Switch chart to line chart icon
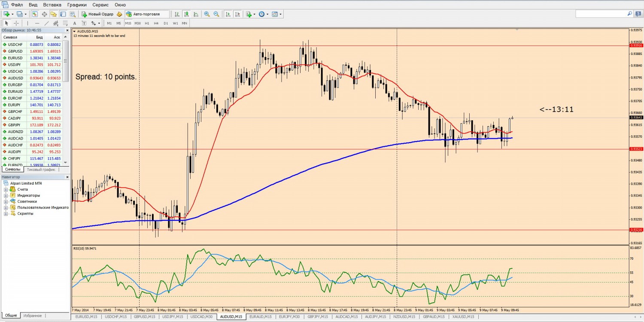 [x=196, y=14]
